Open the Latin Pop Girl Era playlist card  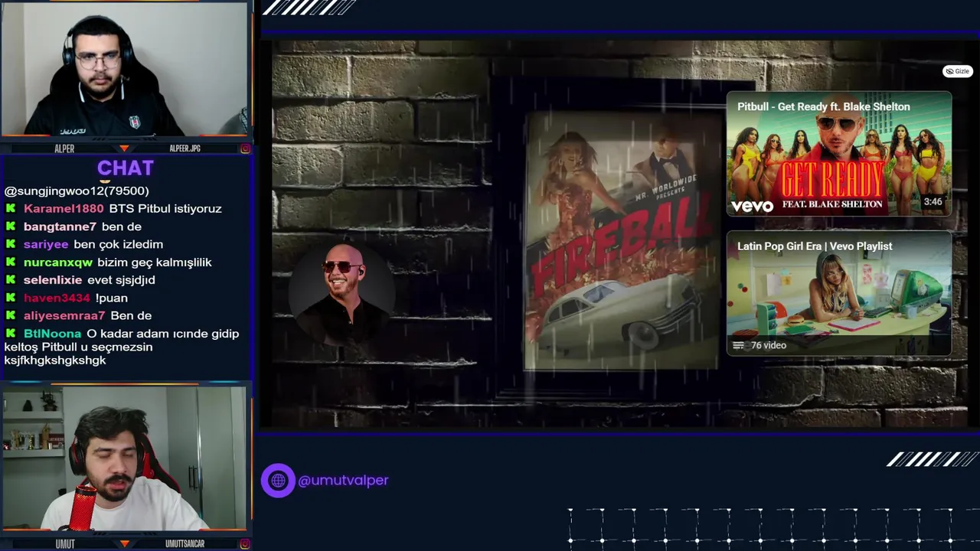click(839, 293)
